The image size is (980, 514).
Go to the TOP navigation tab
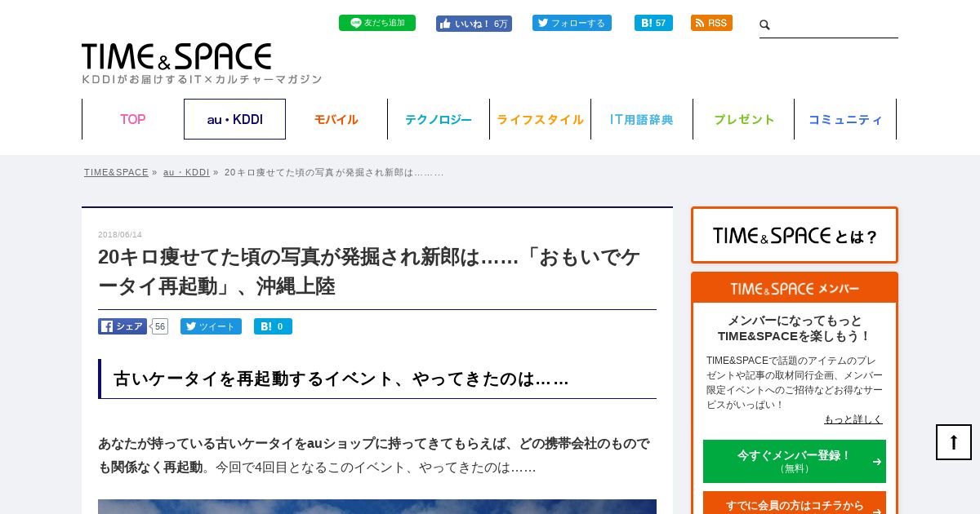(133, 119)
